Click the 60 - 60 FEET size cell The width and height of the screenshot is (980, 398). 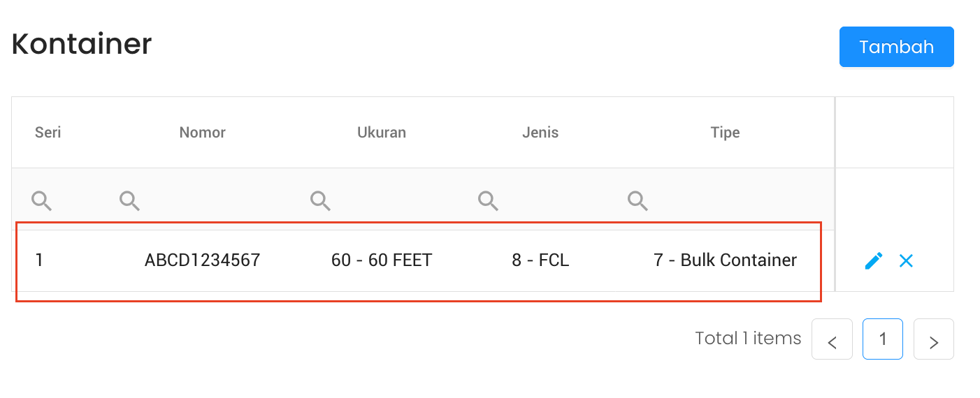coord(382,260)
